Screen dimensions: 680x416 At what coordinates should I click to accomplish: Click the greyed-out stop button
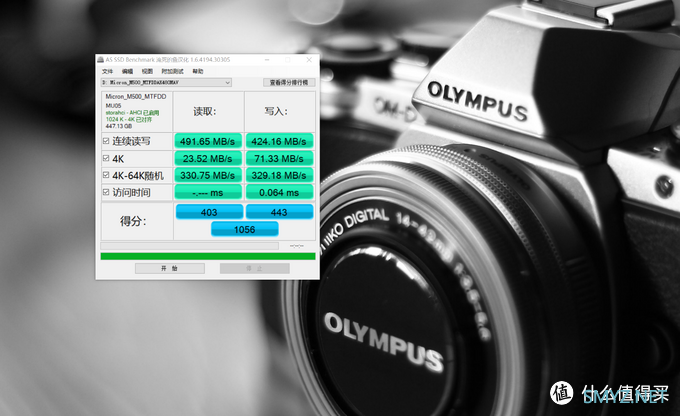(x=255, y=269)
